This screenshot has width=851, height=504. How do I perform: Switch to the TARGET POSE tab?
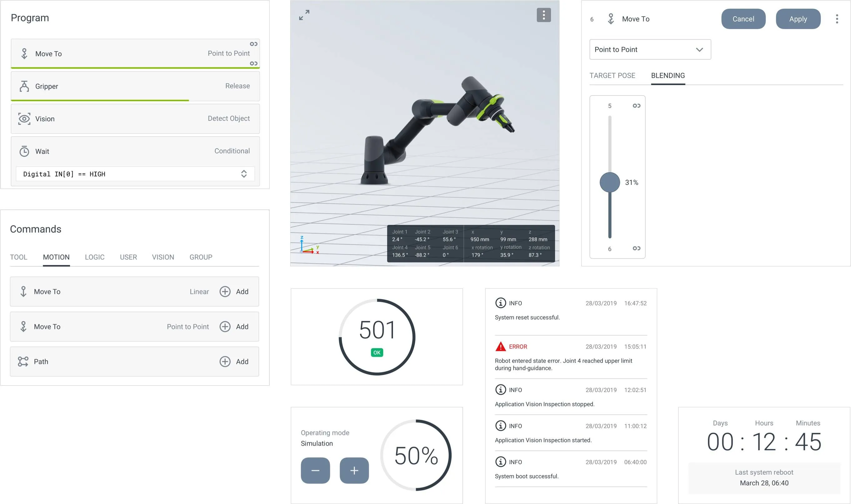612,75
